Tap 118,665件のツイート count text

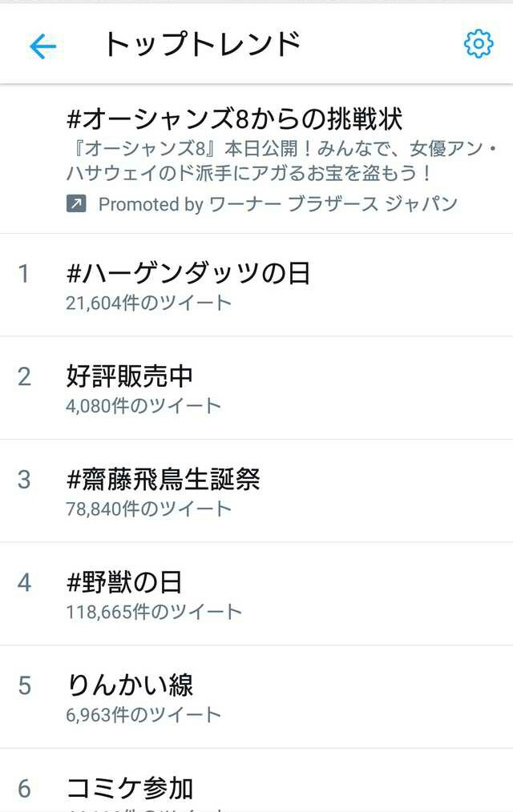coord(153,612)
